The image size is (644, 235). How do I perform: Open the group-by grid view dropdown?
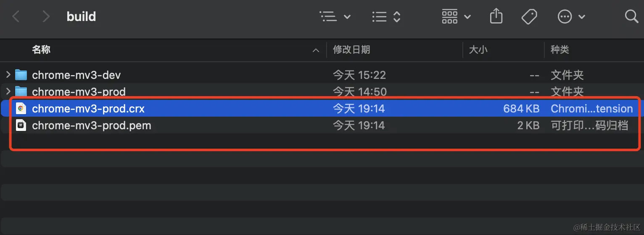(456, 17)
